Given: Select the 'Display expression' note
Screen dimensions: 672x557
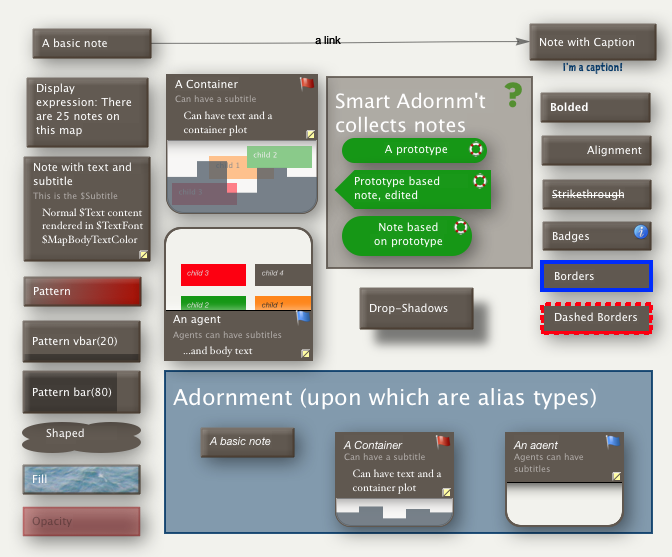Looking at the screenshot, I should tap(85, 109).
